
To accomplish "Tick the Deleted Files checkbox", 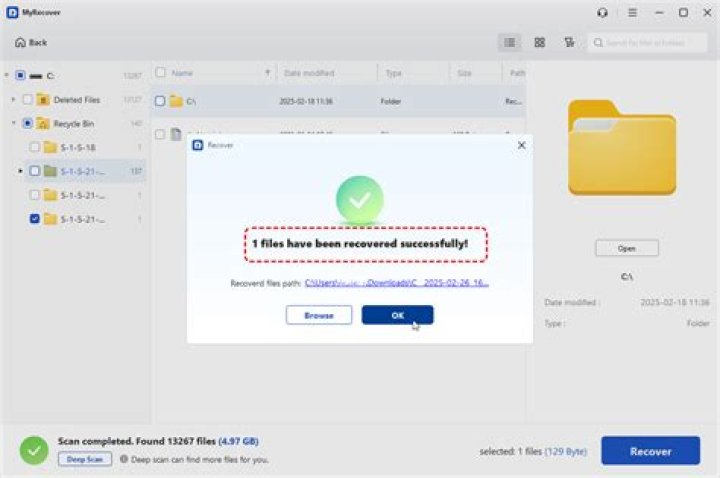I will 28,99.
